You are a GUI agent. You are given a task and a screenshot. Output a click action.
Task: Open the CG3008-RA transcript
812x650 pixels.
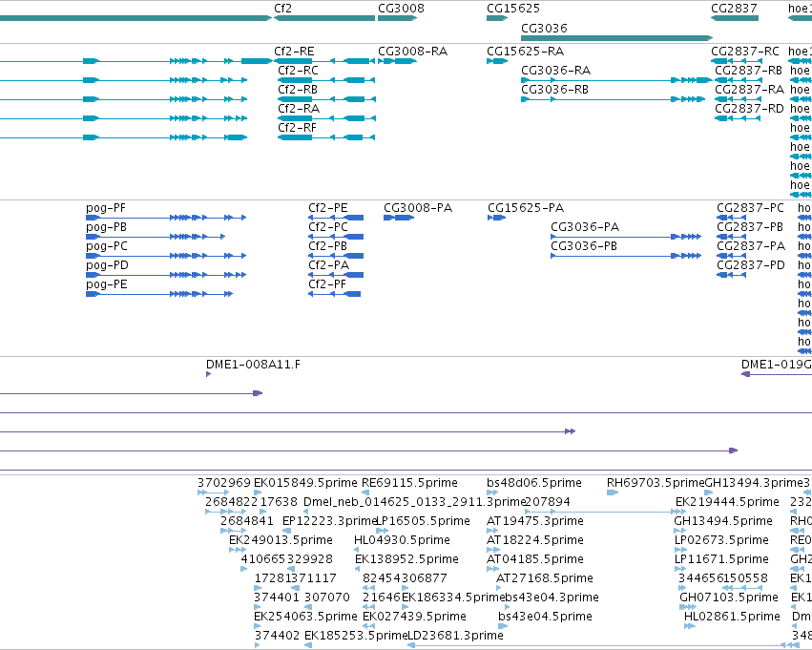pyautogui.click(x=397, y=61)
